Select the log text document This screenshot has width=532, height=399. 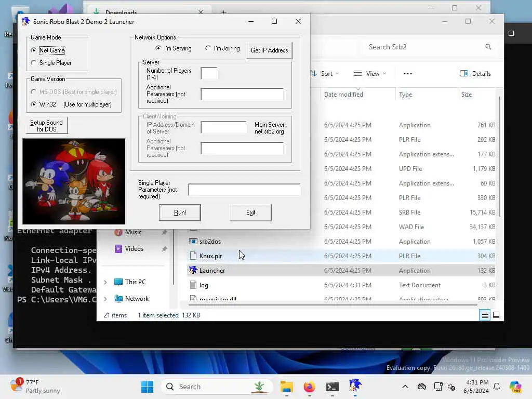pyautogui.click(x=341, y=285)
